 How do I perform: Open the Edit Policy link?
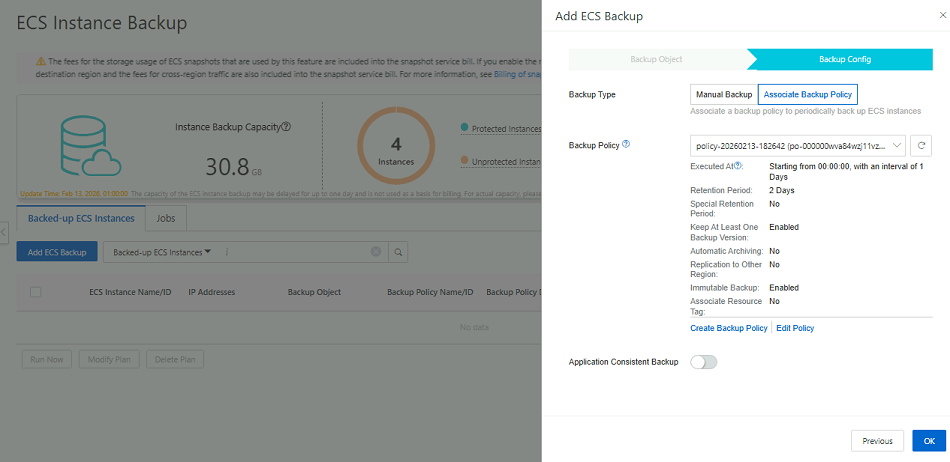795,328
